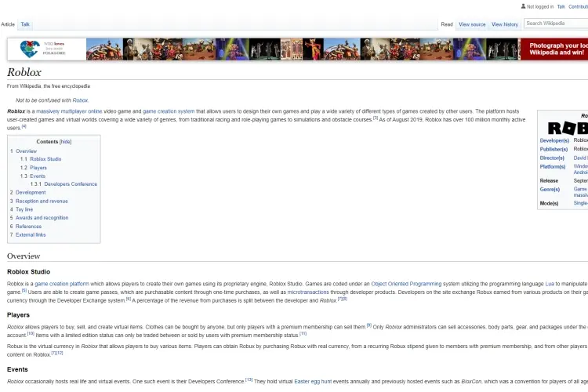Open the Talk link in top-right user bar
This screenshot has width=588, height=392.
(x=561, y=7)
